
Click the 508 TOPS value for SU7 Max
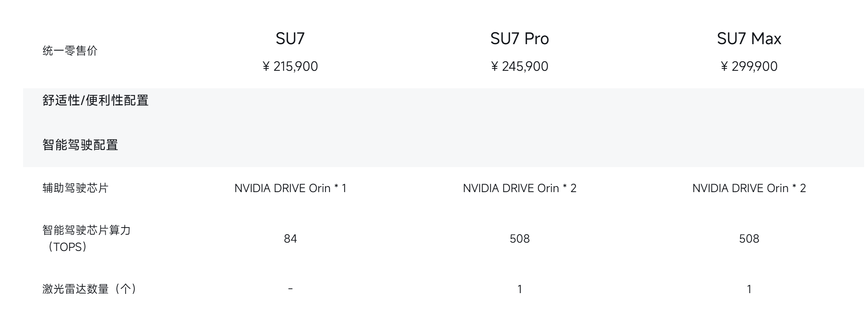[x=749, y=239]
